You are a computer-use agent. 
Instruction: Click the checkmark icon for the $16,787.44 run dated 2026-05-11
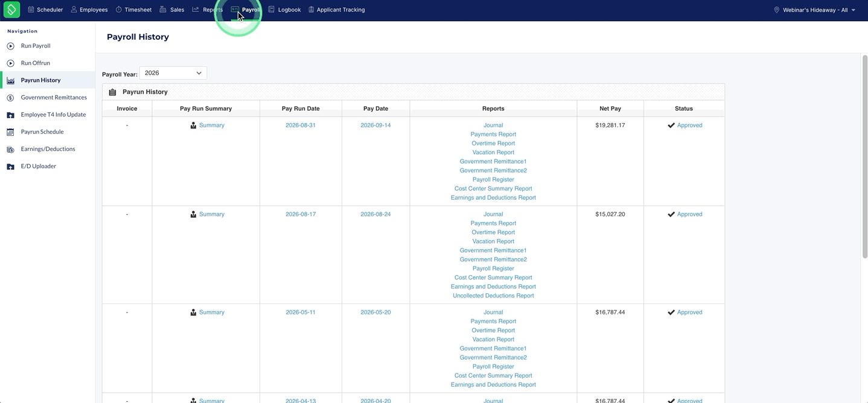click(x=671, y=313)
